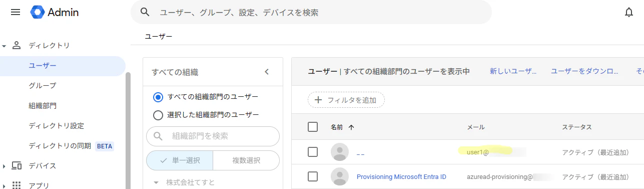Click the Apps grid icon in sidebar
This screenshot has height=189, width=644.
(x=17, y=185)
